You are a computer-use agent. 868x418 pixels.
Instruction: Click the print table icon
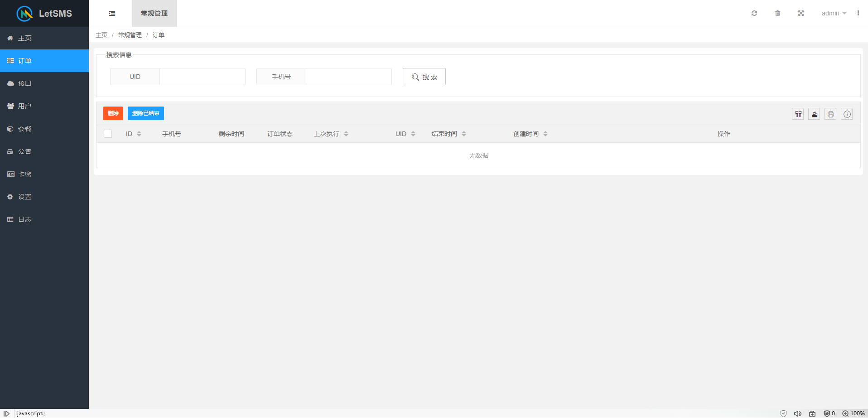pos(831,114)
